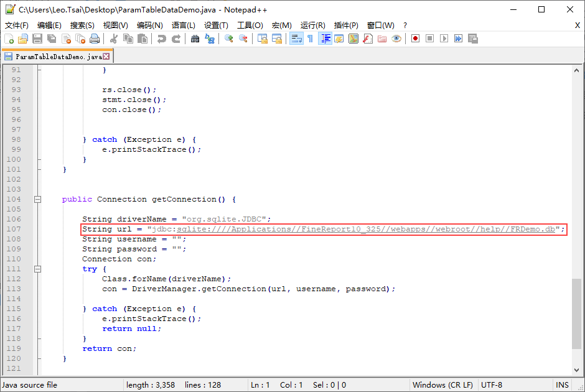Image resolution: width=585 pixels, height=392 pixels.
Task: Click the vertical scrollbar thumb
Action: [x=576, y=314]
